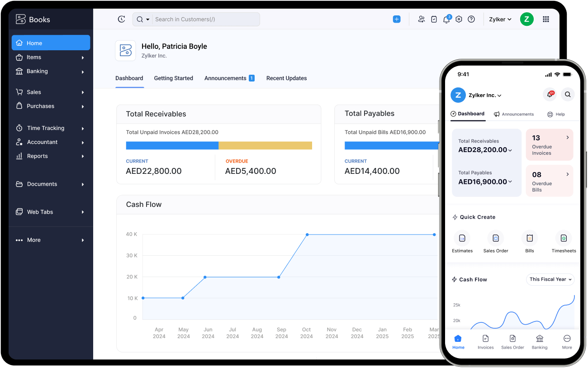The height and width of the screenshot is (369, 588).
Task: Expand the Sales section in the sidebar
Action: pyautogui.click(x=51, y=92)
